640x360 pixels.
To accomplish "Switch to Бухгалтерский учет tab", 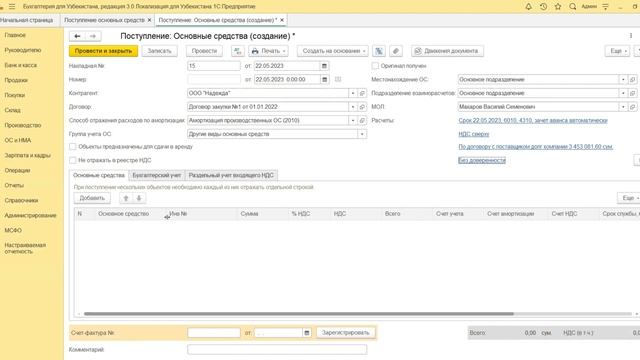I will tap(157, 175).
